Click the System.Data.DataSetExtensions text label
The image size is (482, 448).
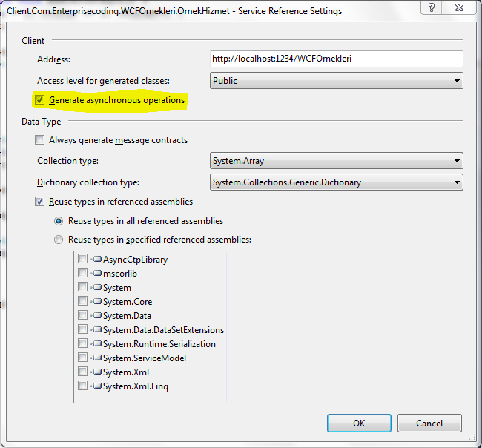pyautogui.click(x=164, y=330)
